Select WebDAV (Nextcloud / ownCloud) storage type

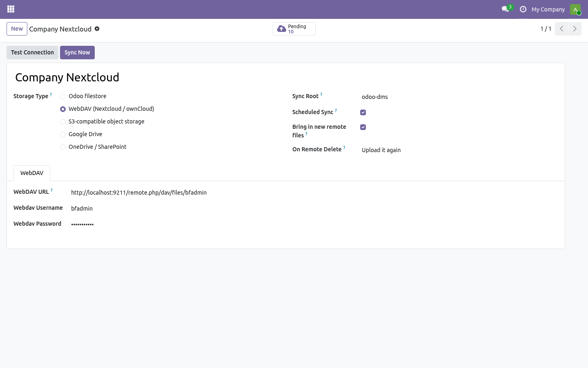tap(63, 109)
